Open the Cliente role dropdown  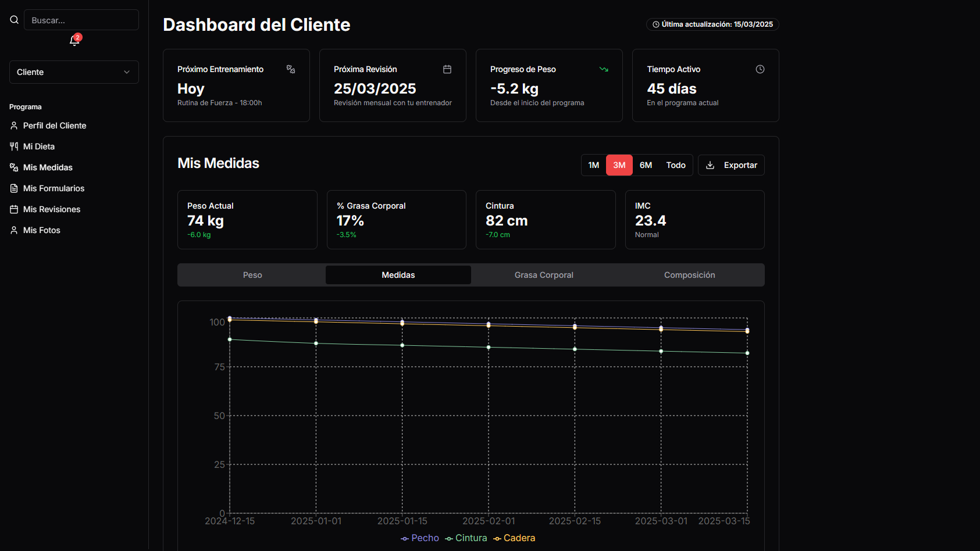coord(74,72)
